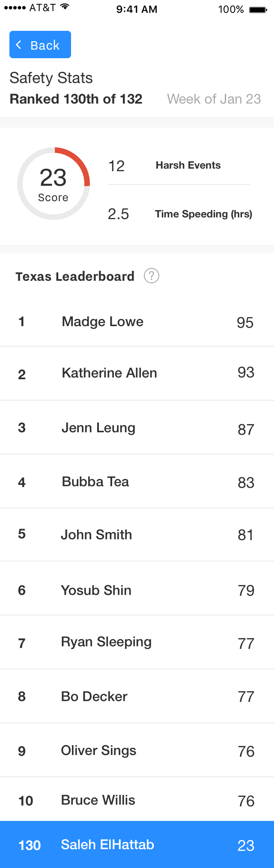
Task: Tap the Bruce Willis row
Action: [x=137, y=799]
